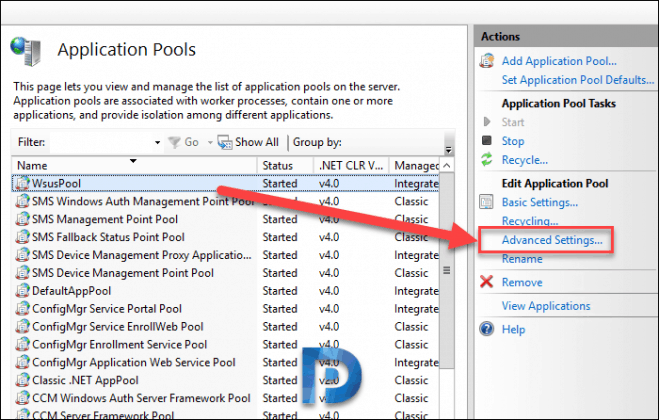Select SMS Fallback Status Point Pool name
Screen dimensions: 659x420
point(108,237)
